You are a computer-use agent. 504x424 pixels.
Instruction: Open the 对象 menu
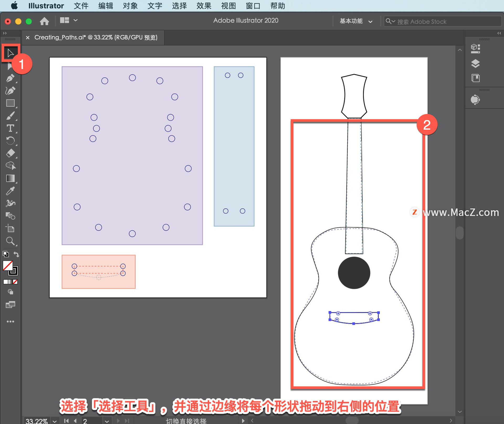tap(130, 6)
